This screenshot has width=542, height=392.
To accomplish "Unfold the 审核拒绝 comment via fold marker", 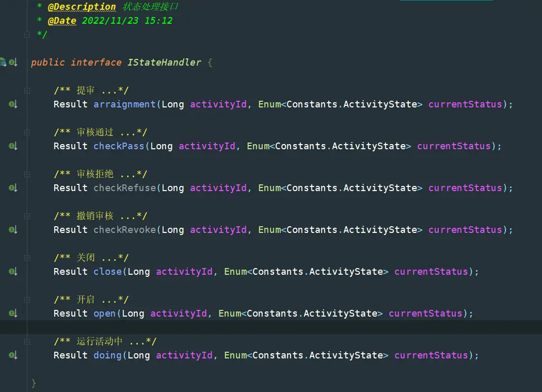I will point(27,175).
